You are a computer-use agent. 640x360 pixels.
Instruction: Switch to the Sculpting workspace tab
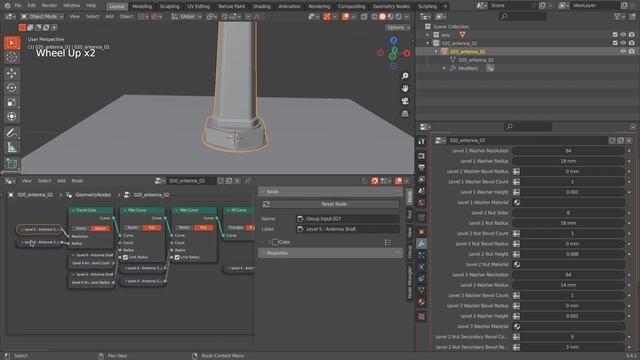point(169,7)
